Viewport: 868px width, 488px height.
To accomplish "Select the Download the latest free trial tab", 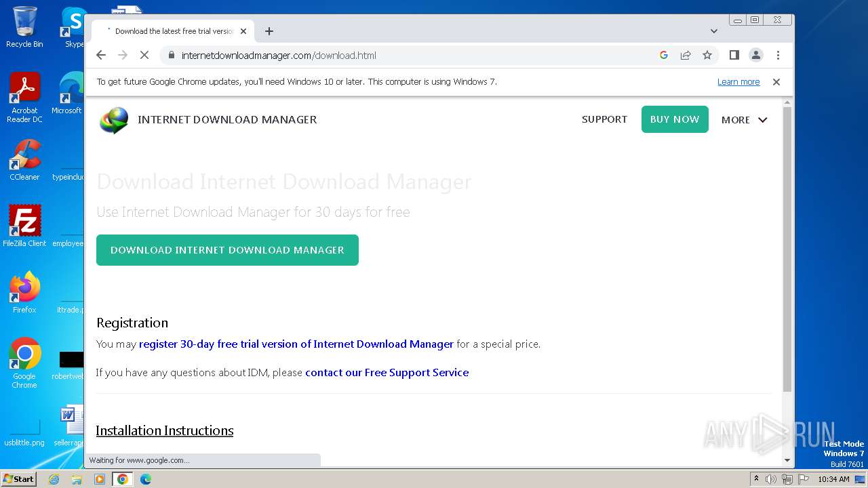I will point(173,31).
